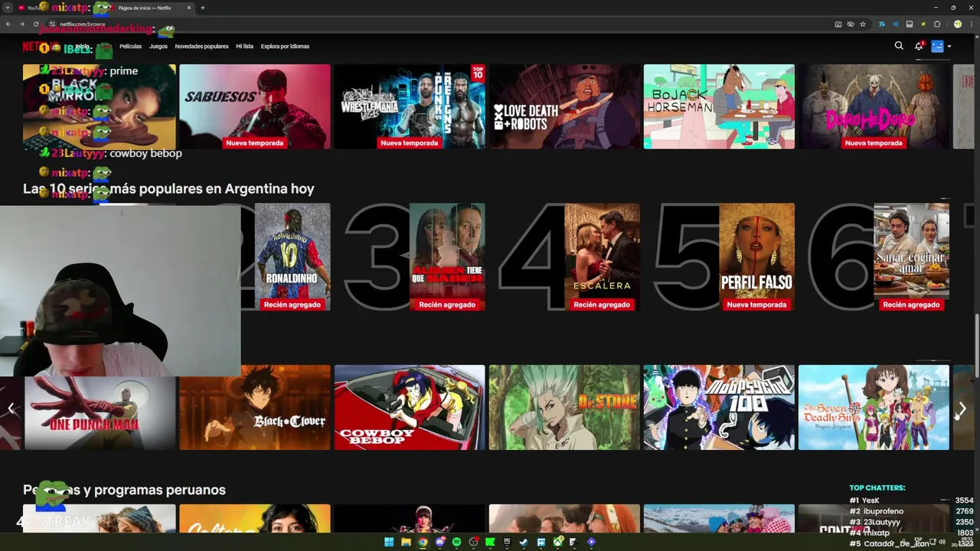The image size is (980, 551).
Task: Open Mob Psycho 100 thumbnail
Action: point(719,407)
